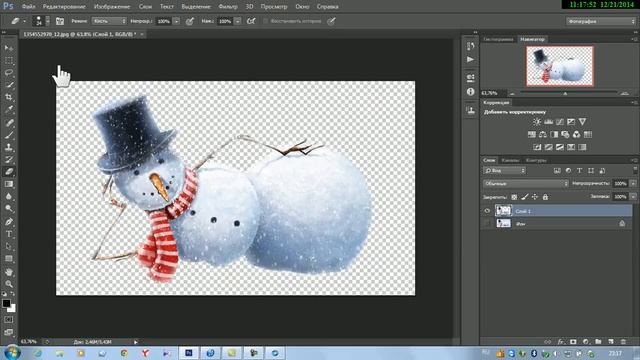Screen dimensions: 640x360
Task: Select the Lasso tool
Action: coord(9,73)
